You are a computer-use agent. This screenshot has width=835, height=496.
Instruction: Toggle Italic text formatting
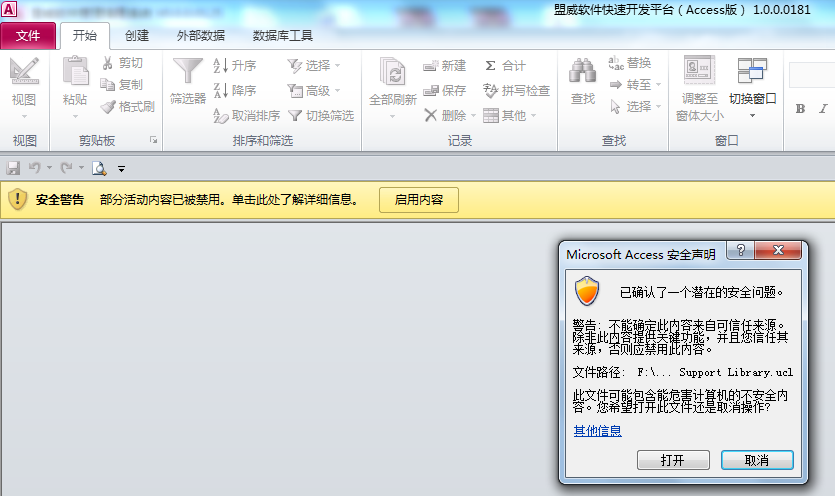coord(823,109)
